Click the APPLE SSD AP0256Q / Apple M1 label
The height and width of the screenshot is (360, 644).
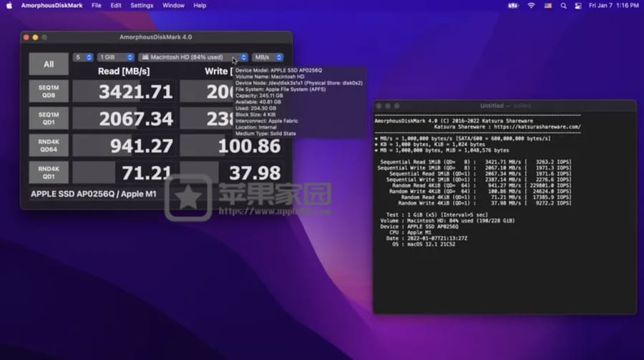94,194
